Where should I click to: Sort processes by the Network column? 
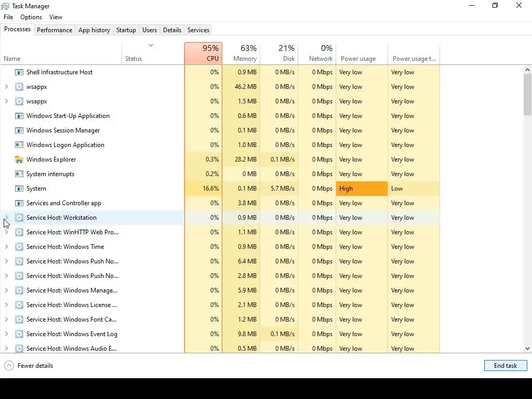(317, 54)
